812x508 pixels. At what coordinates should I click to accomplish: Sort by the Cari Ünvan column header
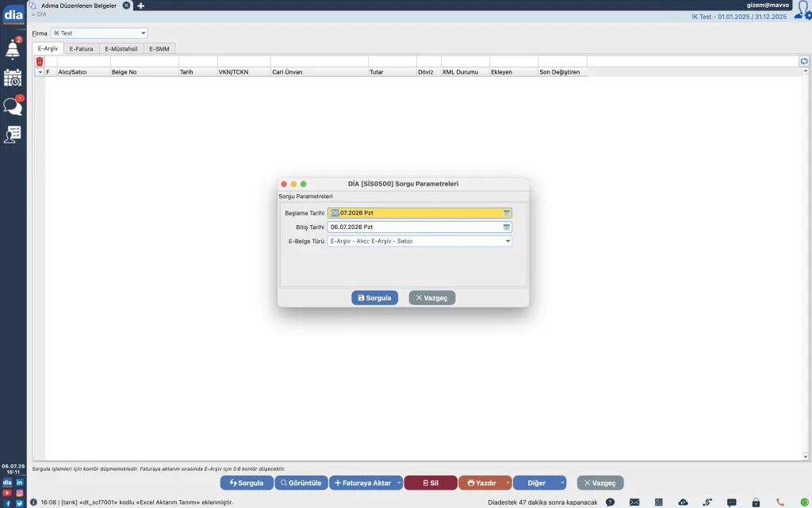tap(319, 72)
